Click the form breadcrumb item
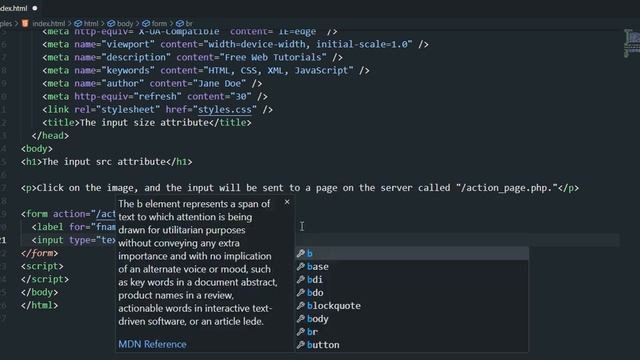 (155, 24)
